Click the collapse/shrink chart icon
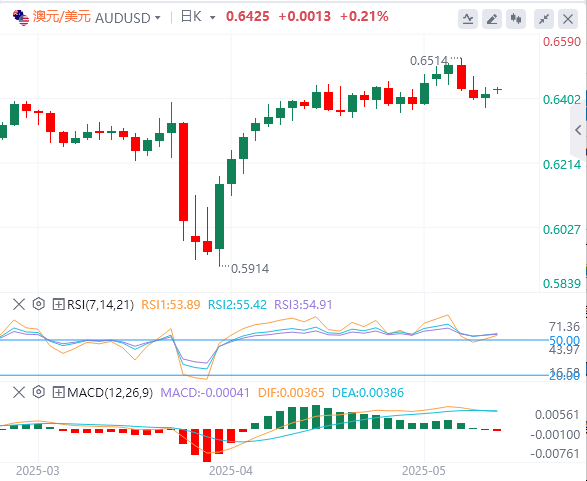Viewport: 587px width, 481px height. tap(544, 18)
